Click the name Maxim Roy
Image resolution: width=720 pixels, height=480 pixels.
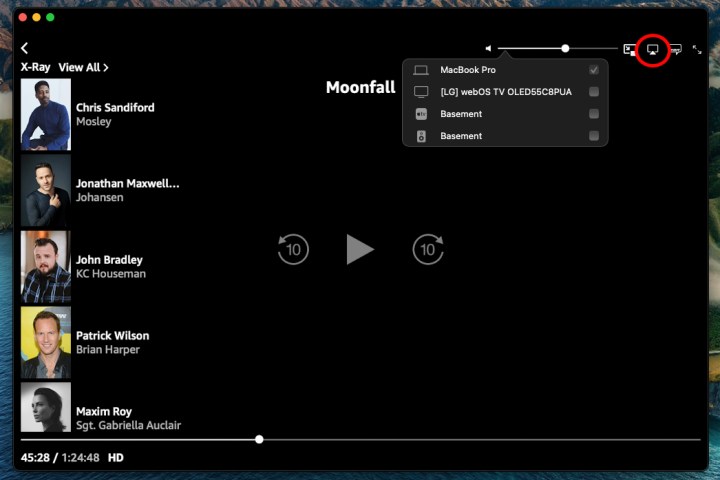[x=104, y=412]
